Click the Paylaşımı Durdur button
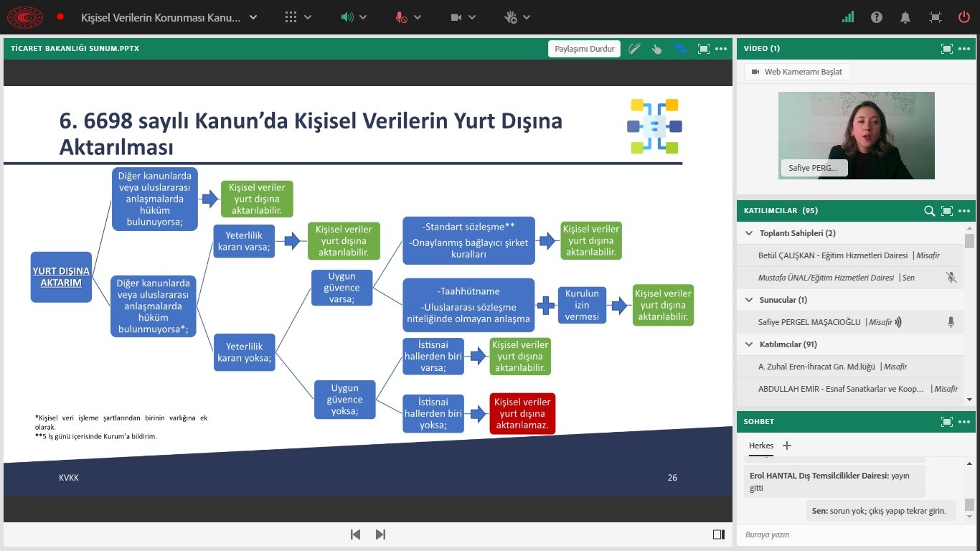The width and height of the screenshot is (980, 551). point(584,49)
